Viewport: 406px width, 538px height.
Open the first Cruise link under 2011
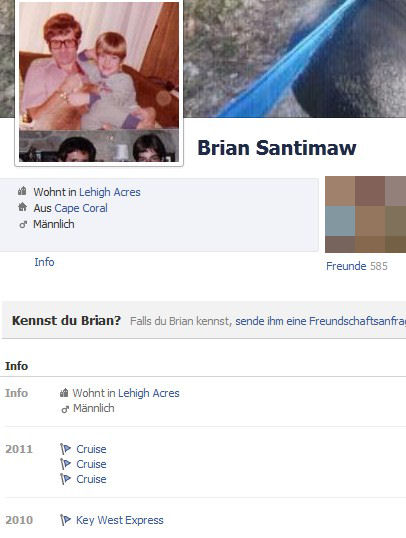pos(91,449)
